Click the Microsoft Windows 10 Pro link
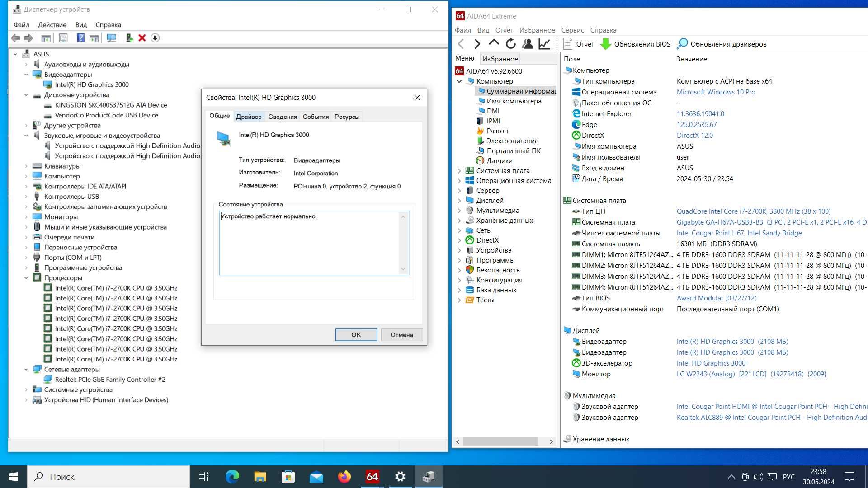The image size is (868, 488). point(716,92)
